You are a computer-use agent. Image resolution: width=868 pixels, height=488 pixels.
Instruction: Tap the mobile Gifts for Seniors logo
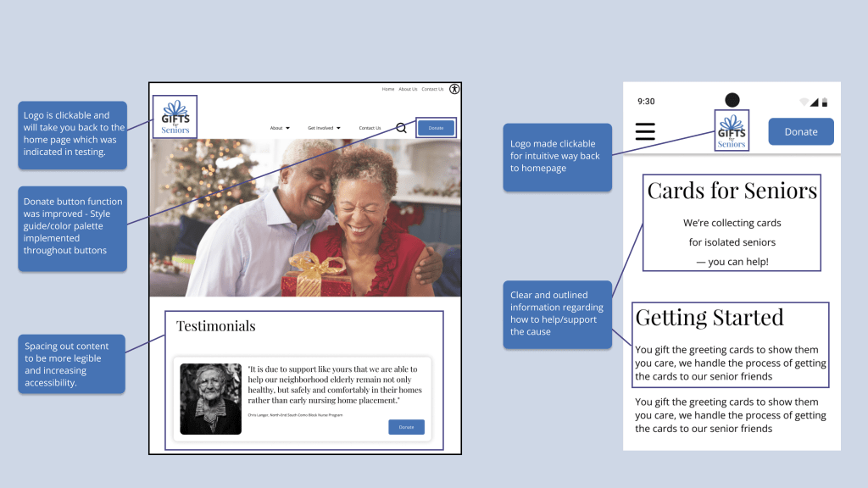(x=732, y=131)
